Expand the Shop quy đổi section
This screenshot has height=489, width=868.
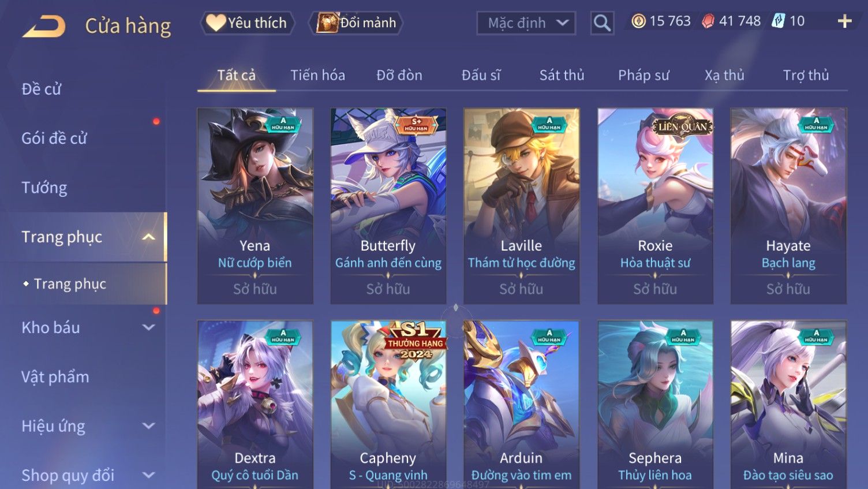tap(148, 475)
